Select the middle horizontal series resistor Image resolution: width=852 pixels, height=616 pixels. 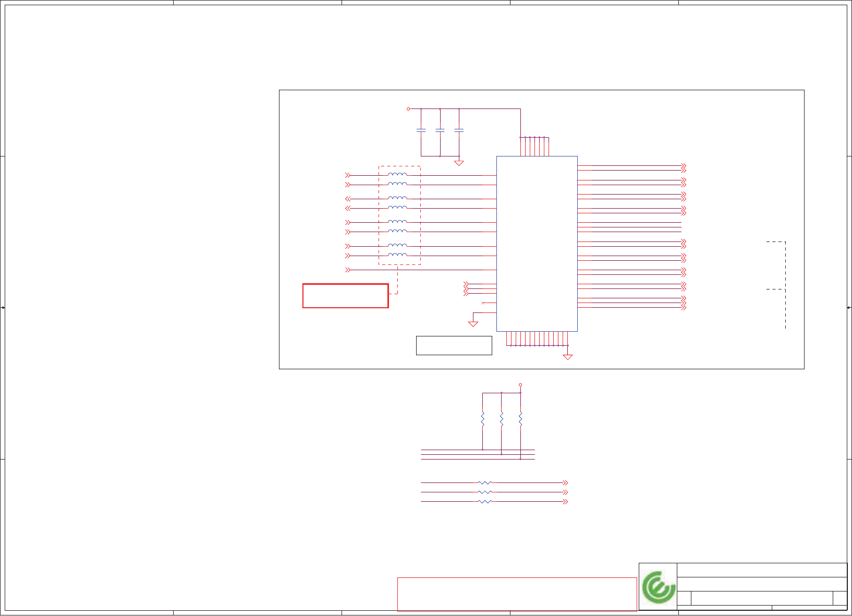click(x=485, y=492)
